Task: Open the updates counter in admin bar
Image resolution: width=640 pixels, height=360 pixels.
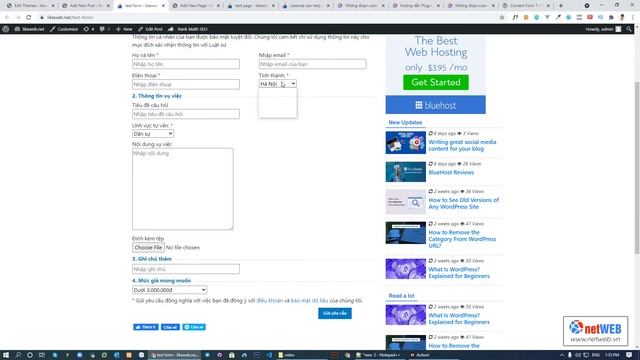Action: point(89,29)
